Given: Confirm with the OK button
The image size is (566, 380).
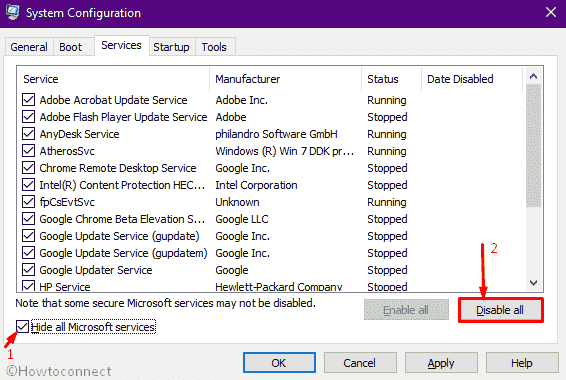Looking at the screenshot, I should click(x=279, y=363).
